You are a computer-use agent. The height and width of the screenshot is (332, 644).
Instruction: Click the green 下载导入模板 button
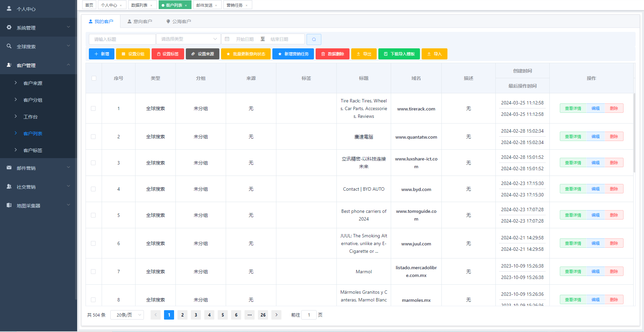399,54
